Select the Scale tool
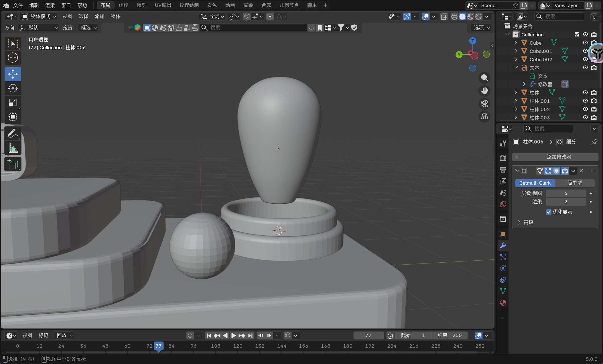This screenshot has height=364, width=603. coord(13,103)
